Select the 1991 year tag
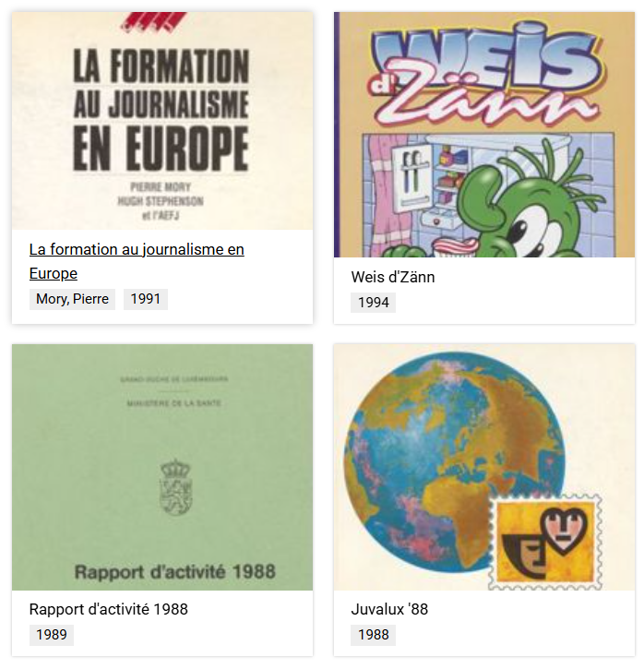 click(146, 299)
